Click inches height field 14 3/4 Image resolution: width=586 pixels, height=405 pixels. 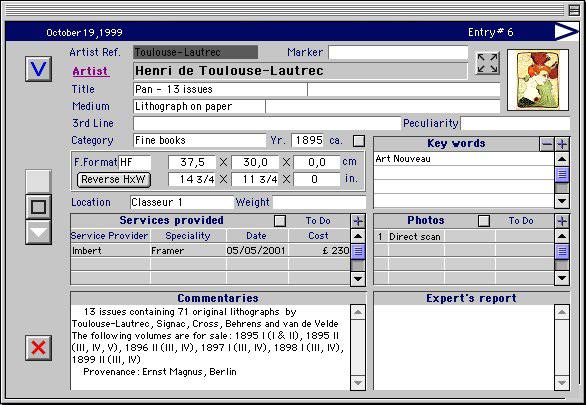(x=192, y=179)
